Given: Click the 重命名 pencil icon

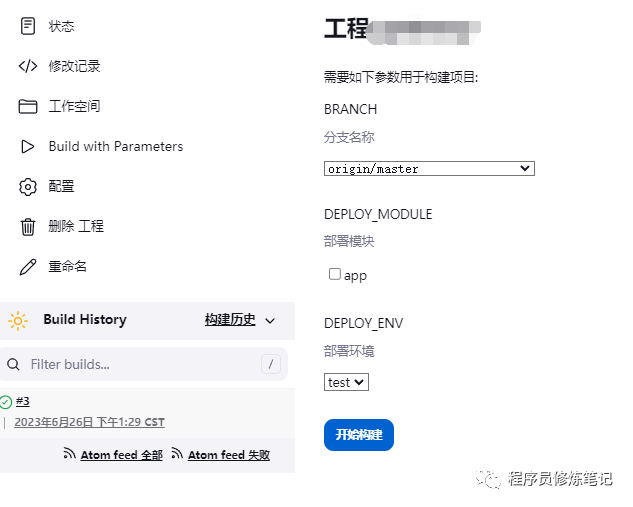Looking at the screenshot, I should 27,267.
